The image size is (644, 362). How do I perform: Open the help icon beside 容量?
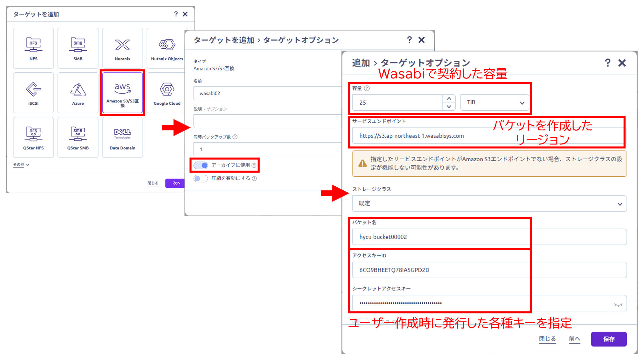tap(367, 88)
